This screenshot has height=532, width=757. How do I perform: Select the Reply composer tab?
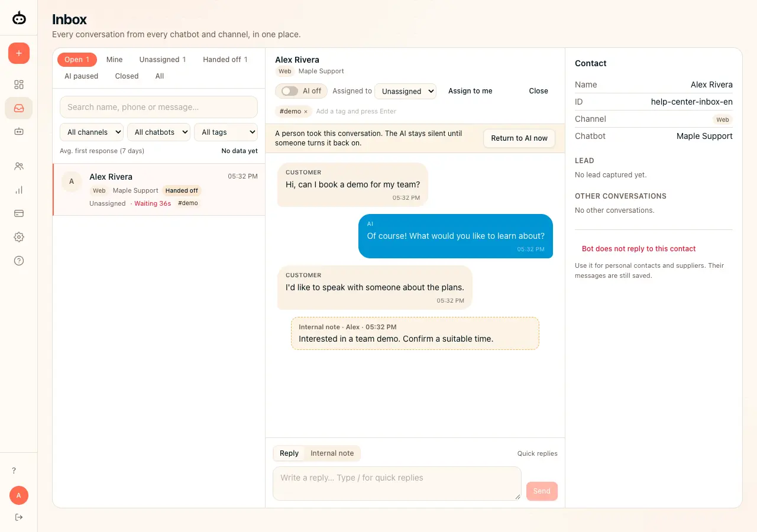pos(289,453)
